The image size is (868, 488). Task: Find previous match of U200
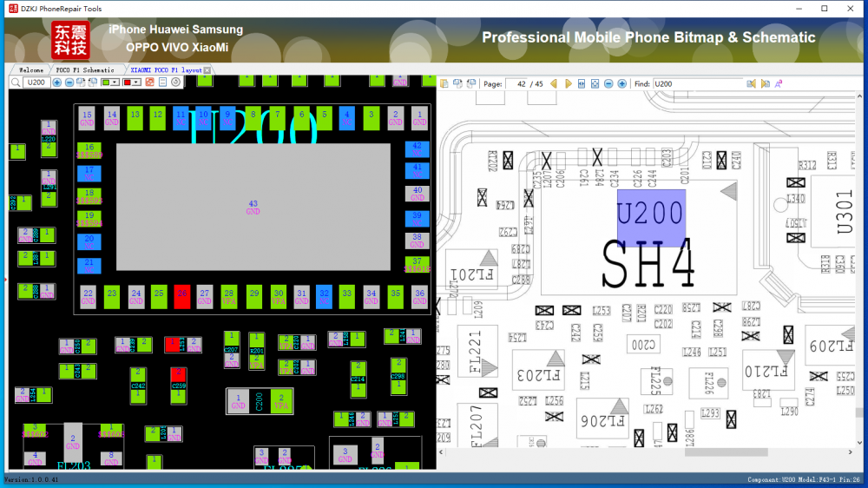[752, 83]
